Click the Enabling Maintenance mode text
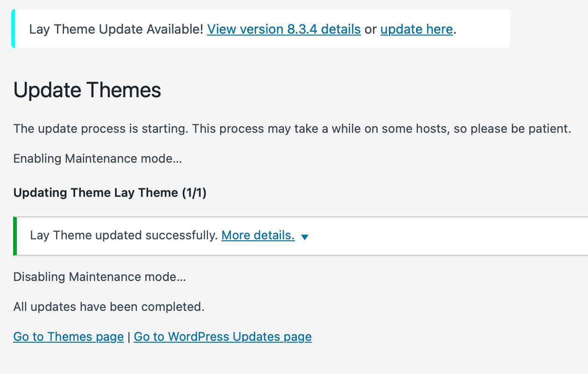 click(97, 158)
